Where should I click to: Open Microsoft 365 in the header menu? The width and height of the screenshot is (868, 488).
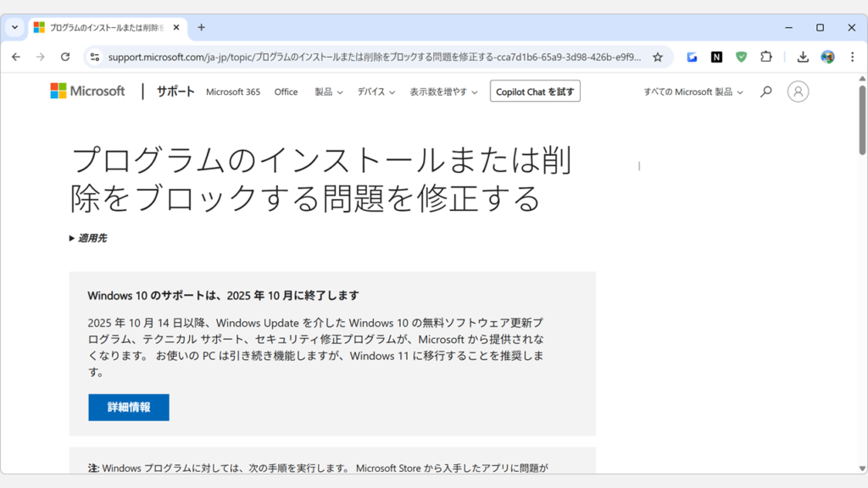pyautogui.click(x=233, y=91)
